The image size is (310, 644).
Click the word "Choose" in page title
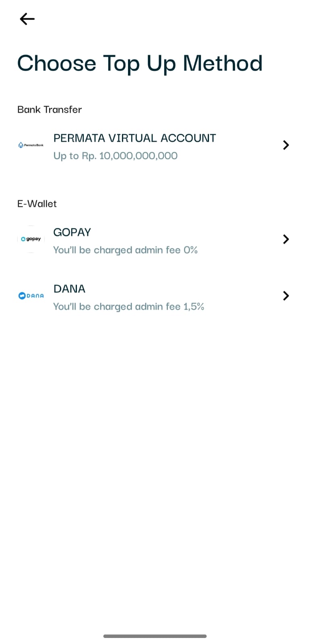pyautogui.click(x=57, y=64)
